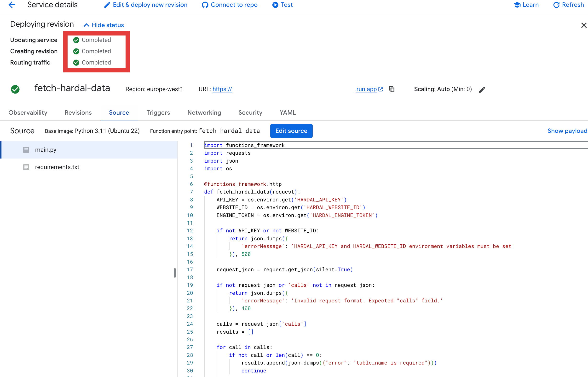This screenshot has height=377, width=588.
Task: Click line 1 in the code editor
Action: click(x=245, y=145)
